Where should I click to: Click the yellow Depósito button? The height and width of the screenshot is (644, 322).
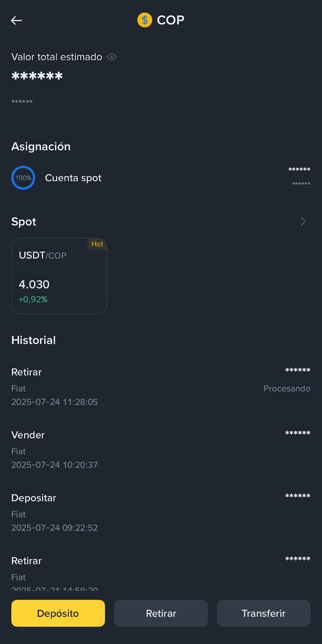pyautogui.click(x=58, y=613)
